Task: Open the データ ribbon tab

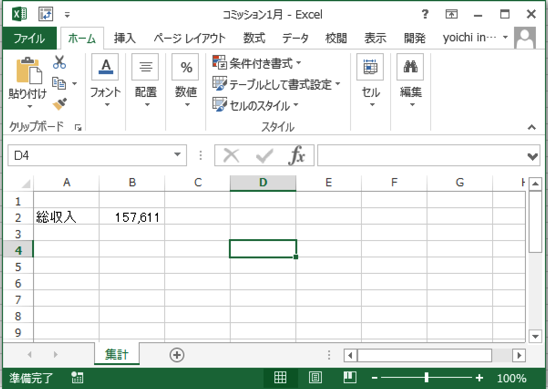Action: [295, 38]
